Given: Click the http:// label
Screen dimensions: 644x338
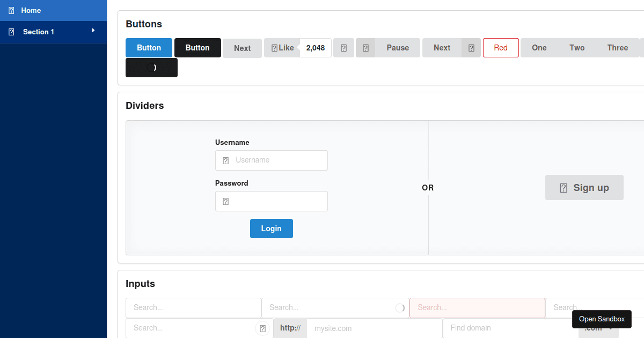Looking at the screenshot, I should [290, 328].
